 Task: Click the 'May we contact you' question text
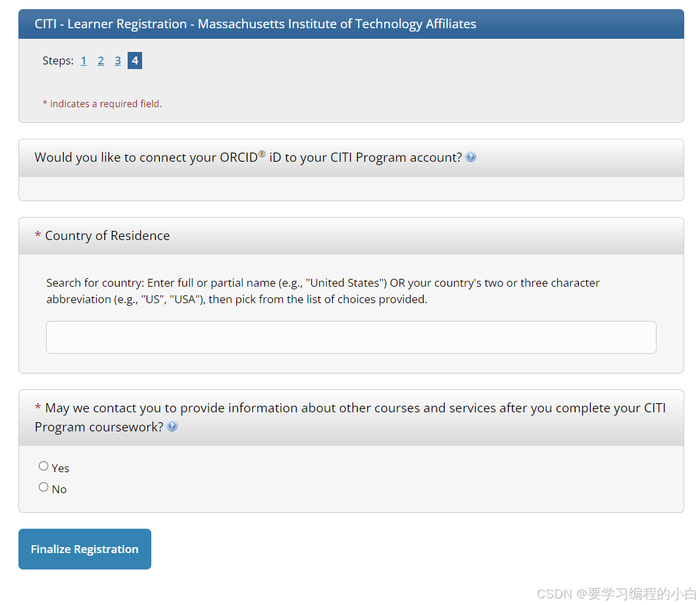(x=350, y=417)
